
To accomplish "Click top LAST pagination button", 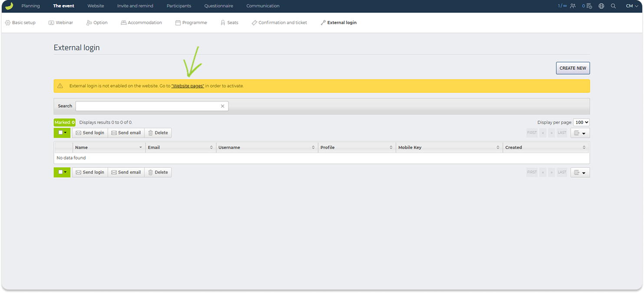I will 562,133.
